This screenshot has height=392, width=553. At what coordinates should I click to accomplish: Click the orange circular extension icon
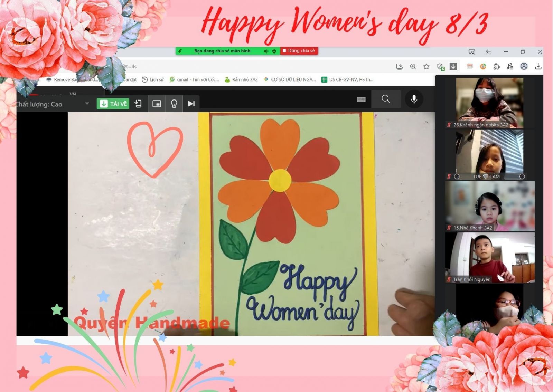click(483, 66)
